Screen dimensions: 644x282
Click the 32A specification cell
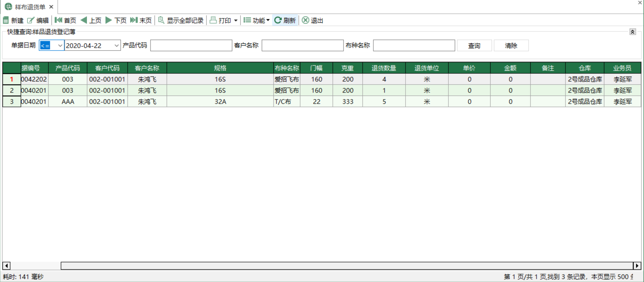point(220,102)
